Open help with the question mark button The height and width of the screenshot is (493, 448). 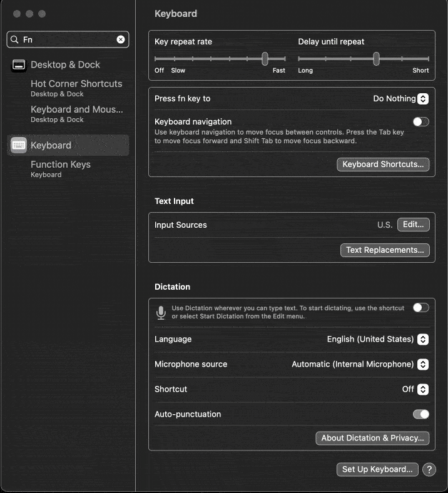[429, 469]
